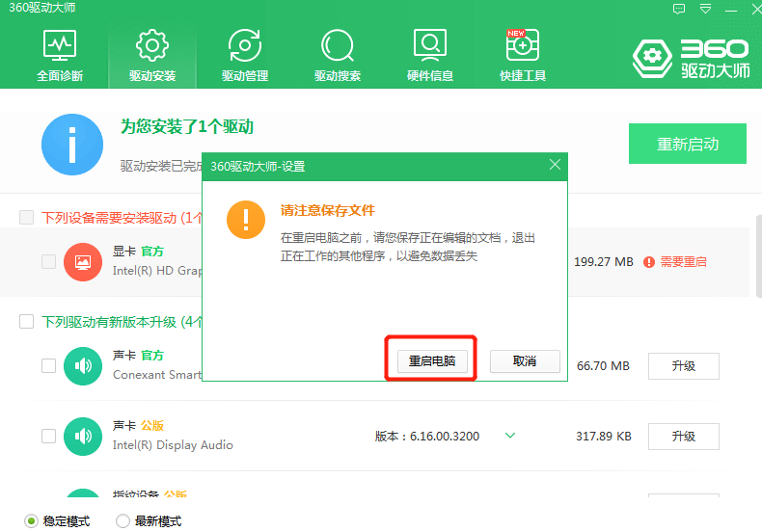Open the title bar dropdown menu icon
Image resolution: width=762 pixels, height=532 pixels.
[x=705, y=9]
